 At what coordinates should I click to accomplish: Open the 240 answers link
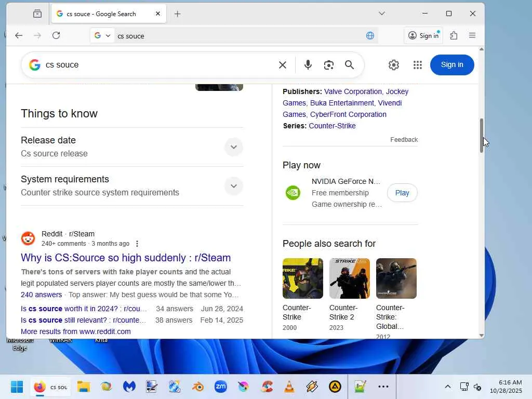pyautogui.click(x=42, y=295)
